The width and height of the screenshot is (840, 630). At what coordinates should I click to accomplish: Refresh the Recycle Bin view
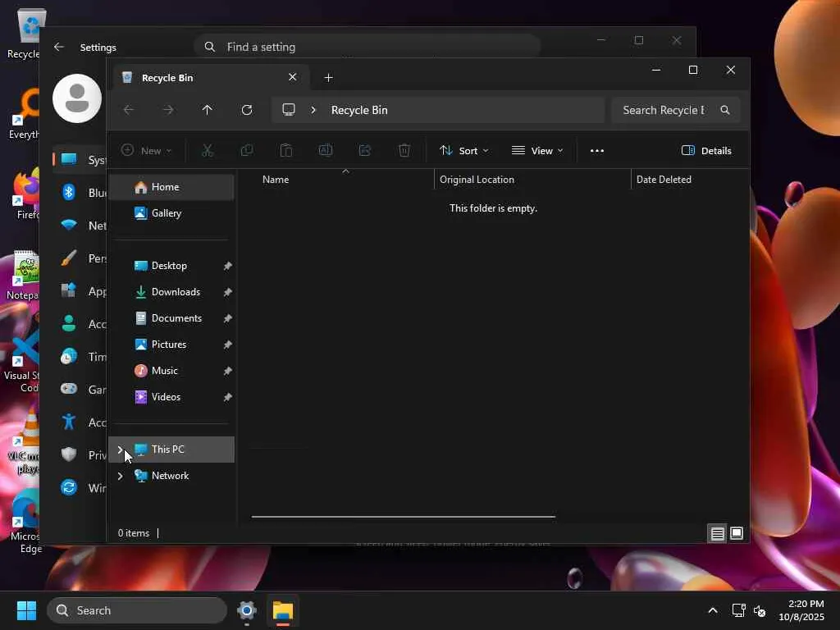tap(247, 110)
